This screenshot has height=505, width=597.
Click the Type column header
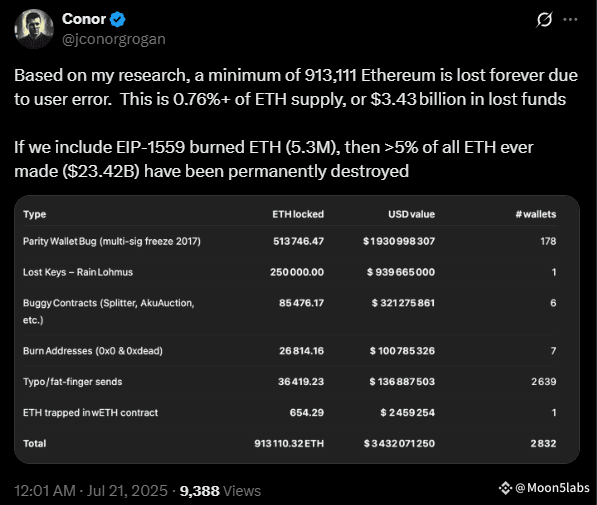click(x=34, y=214)
